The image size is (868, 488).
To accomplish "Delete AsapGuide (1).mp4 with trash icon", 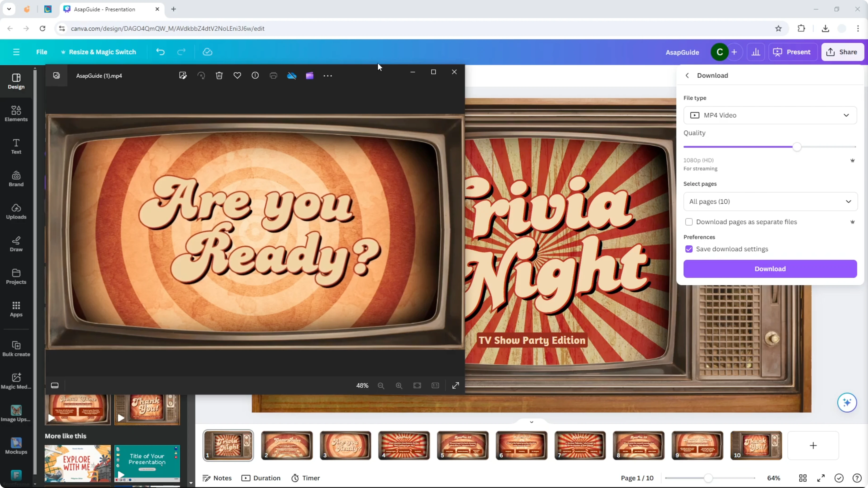I will click(x=219, y=75).
